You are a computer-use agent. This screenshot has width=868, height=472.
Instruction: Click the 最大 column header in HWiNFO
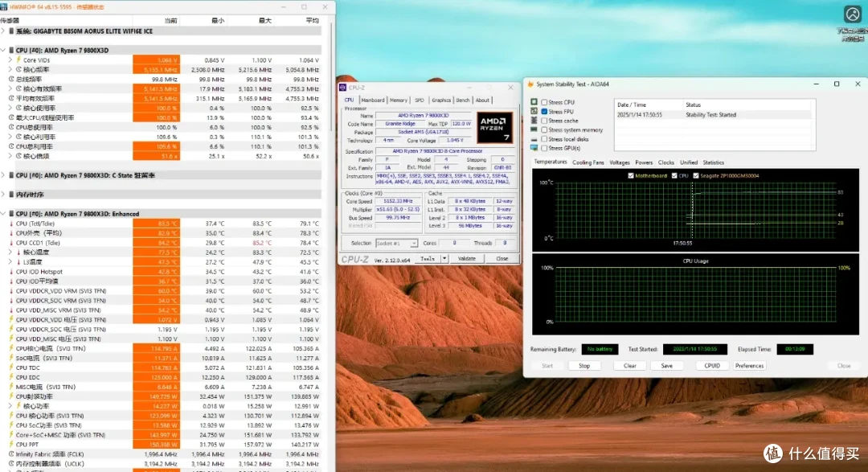pos(265,20)
